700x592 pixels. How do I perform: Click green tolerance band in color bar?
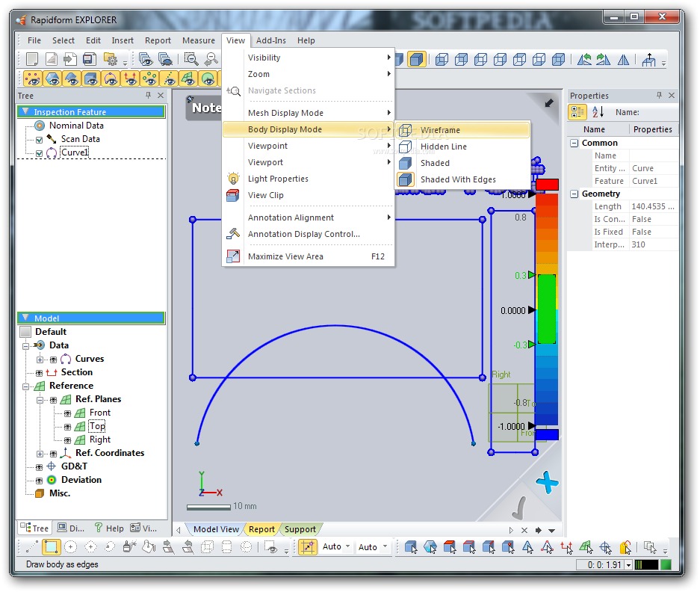(546, 309)
